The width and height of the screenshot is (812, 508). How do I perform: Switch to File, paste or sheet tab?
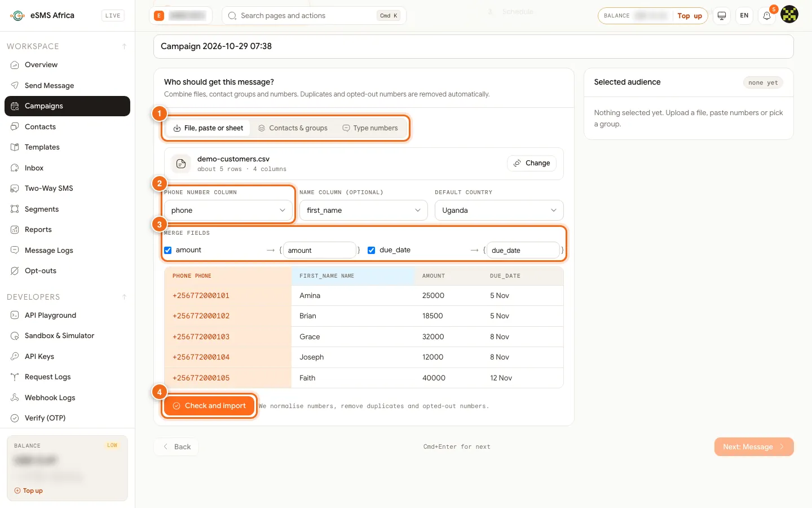tap(208, 128)
